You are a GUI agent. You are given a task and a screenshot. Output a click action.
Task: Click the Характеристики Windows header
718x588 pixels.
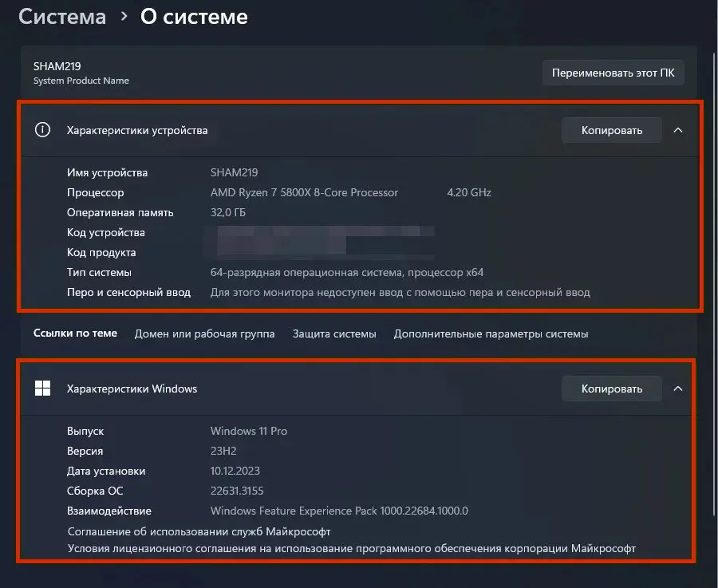132,389
